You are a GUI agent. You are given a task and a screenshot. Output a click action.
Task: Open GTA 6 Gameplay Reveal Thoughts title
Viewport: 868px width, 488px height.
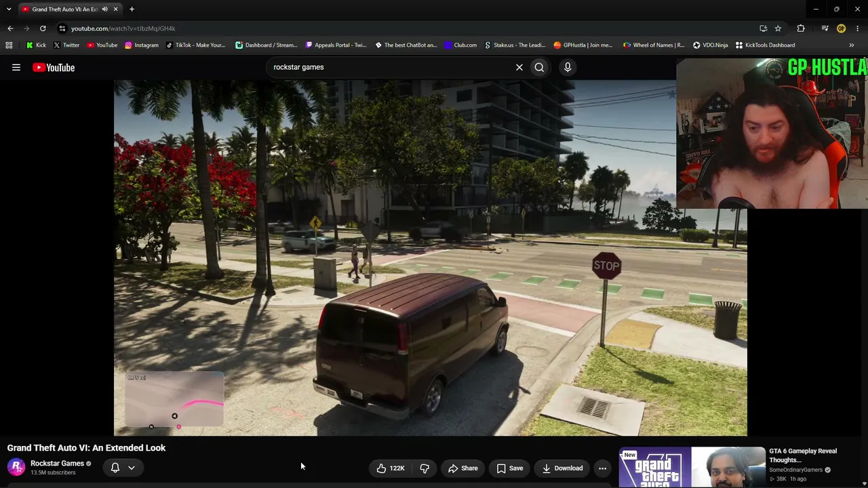(x=803, y=455)
